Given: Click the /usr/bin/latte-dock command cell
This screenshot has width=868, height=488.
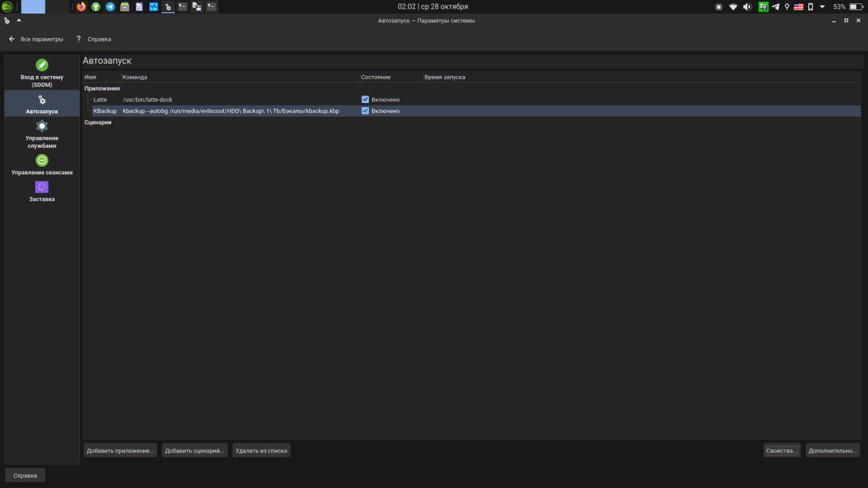Looking at the screenshot, I should (x=148, y=100).
